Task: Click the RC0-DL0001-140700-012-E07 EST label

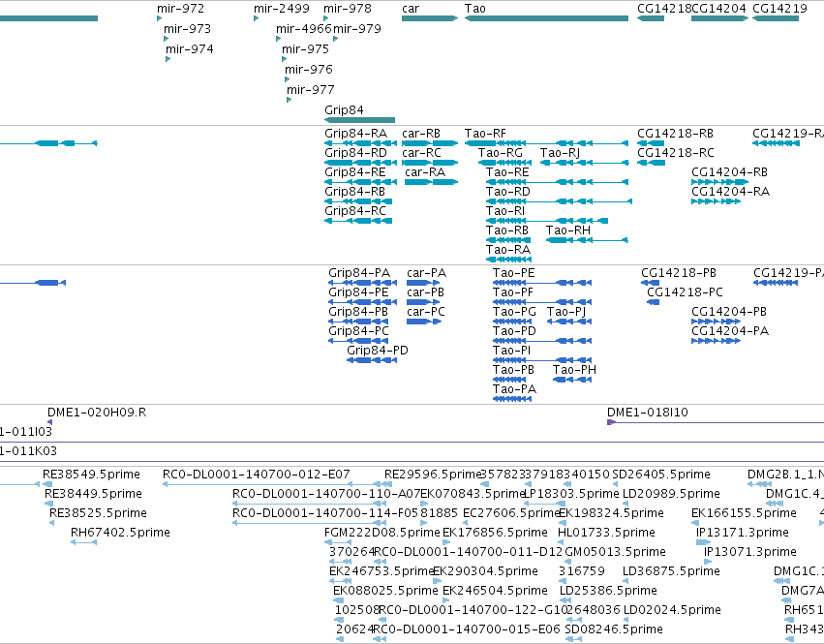Action: (x=256, y=475)
